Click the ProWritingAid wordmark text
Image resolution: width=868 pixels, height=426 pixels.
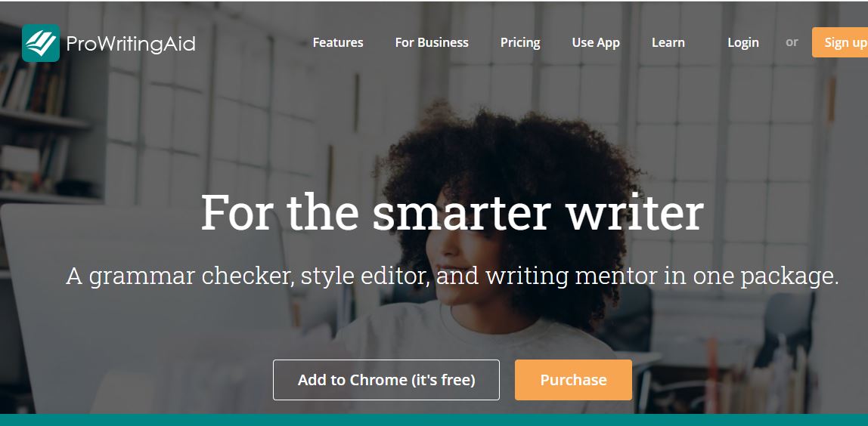click(x=131, y=44)
